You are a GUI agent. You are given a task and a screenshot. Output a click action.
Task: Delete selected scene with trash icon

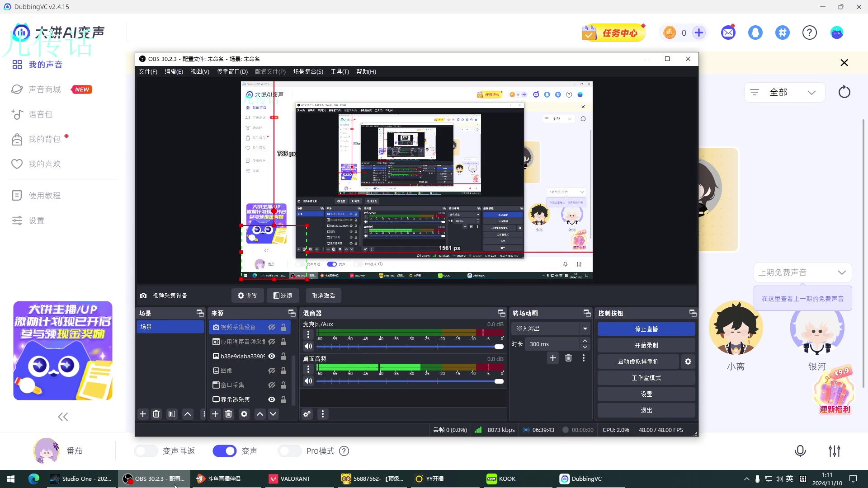[x=156, y=414]
